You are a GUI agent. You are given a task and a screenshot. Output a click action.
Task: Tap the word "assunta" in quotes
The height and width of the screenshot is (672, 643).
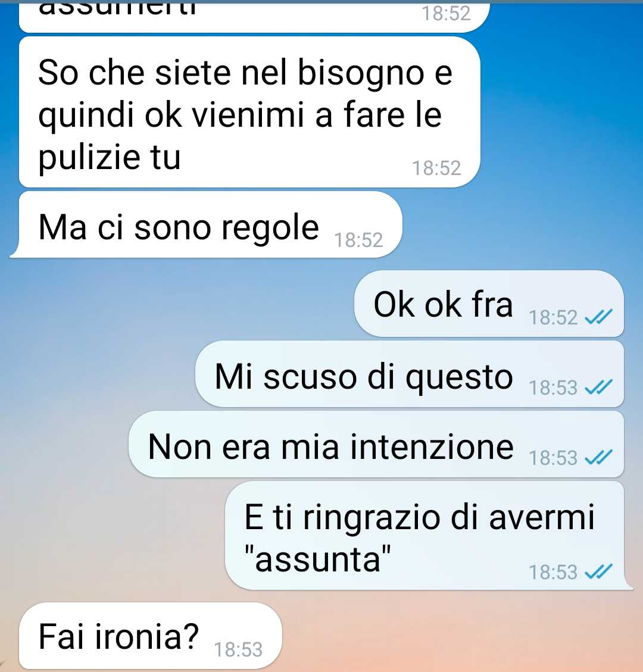[x=318, y=559]
